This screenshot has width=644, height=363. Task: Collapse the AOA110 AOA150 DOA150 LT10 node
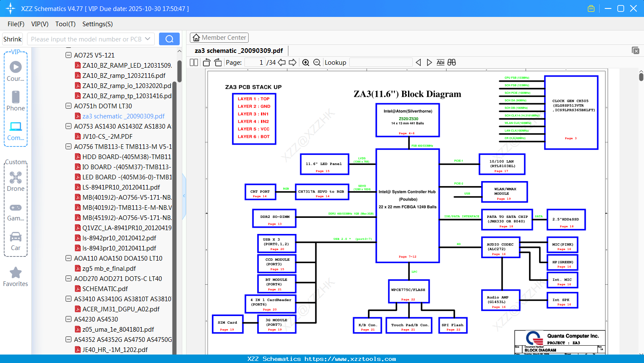[69, 258]
